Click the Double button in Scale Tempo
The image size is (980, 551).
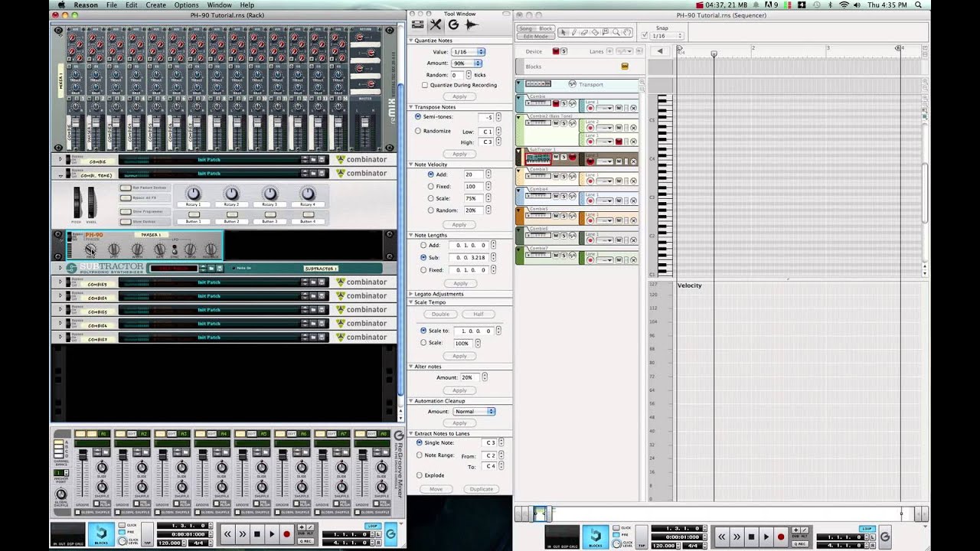point(440,315)
